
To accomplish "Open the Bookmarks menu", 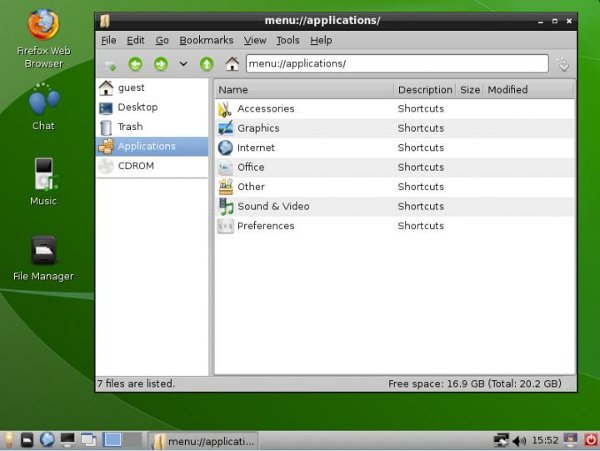I will [x=206, y=40].
